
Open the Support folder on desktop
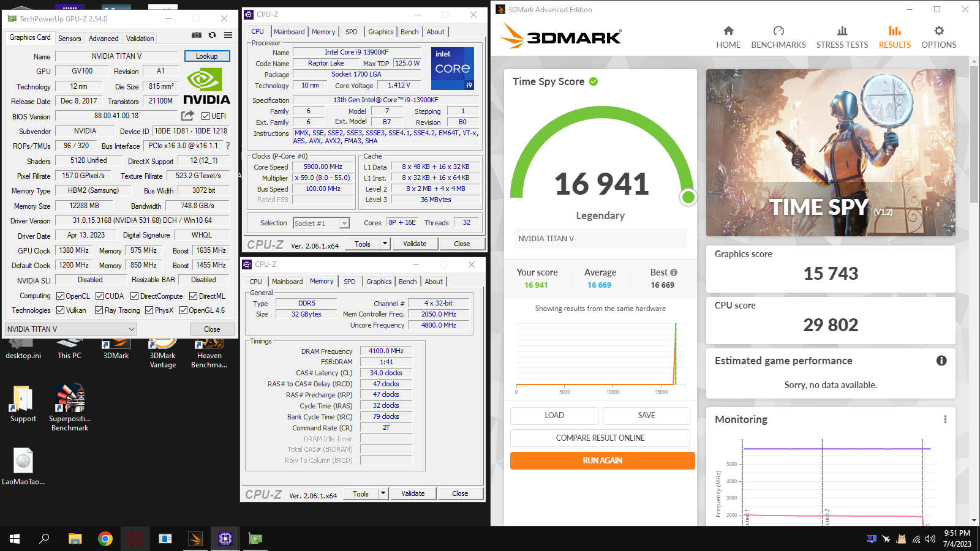(23, 404)
